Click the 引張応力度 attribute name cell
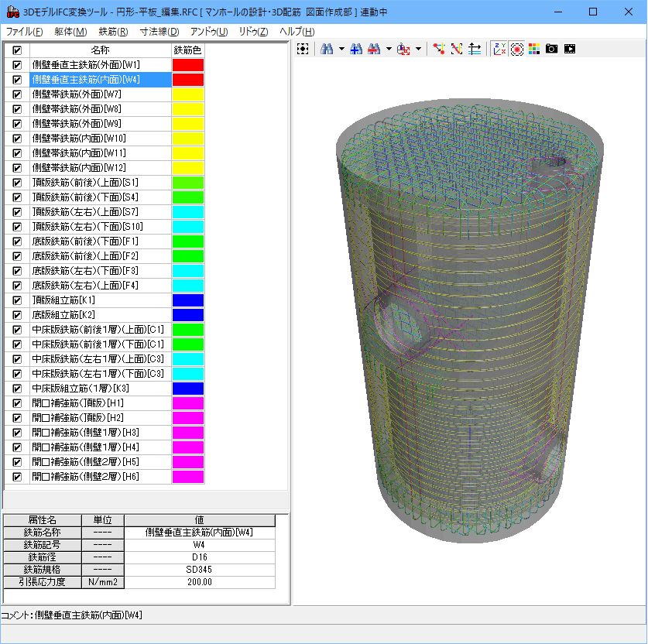The height and width of the screenshot is (644, 648). point(43,582)
